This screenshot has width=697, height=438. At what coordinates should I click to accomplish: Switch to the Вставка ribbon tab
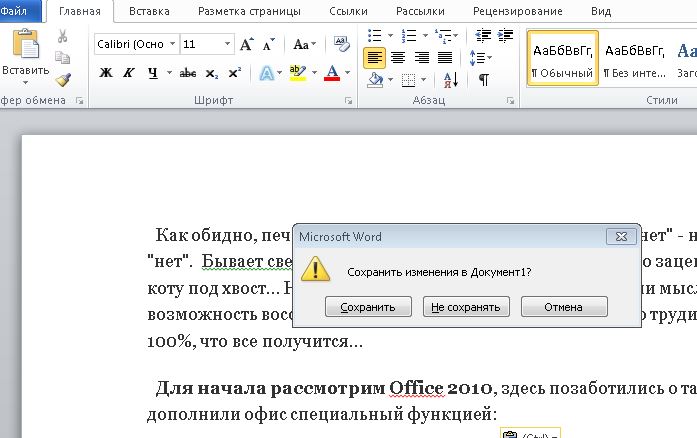click(148, 11)
